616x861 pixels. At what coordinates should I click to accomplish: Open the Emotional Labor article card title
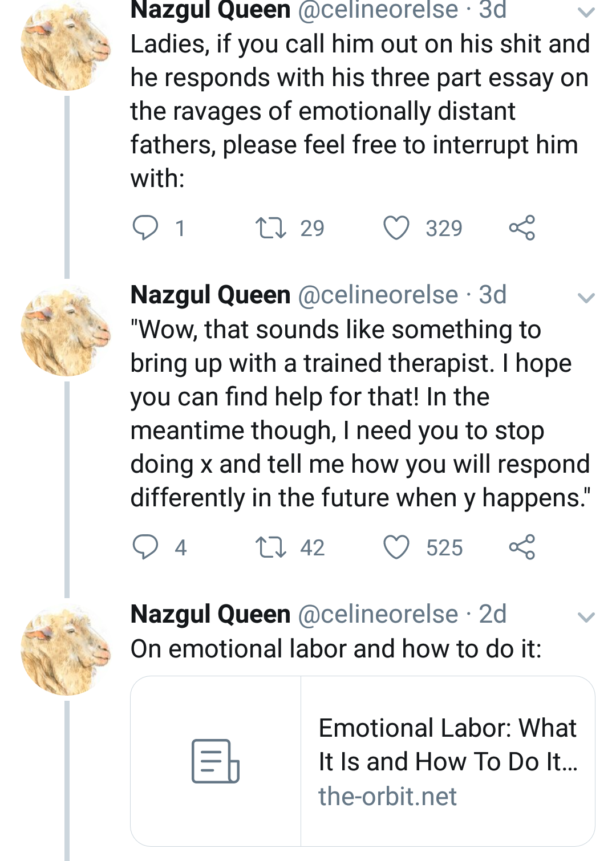point(448,745)
